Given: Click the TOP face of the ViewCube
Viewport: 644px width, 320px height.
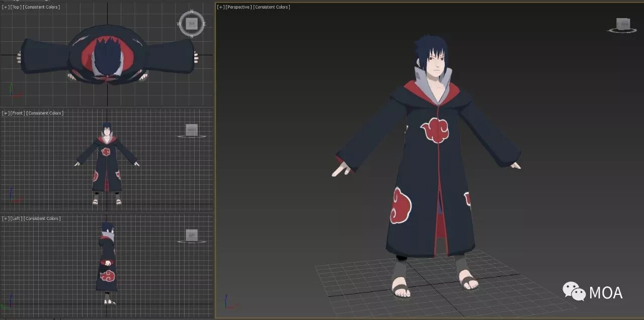Looking at the screenshot, I should [192, 23].
